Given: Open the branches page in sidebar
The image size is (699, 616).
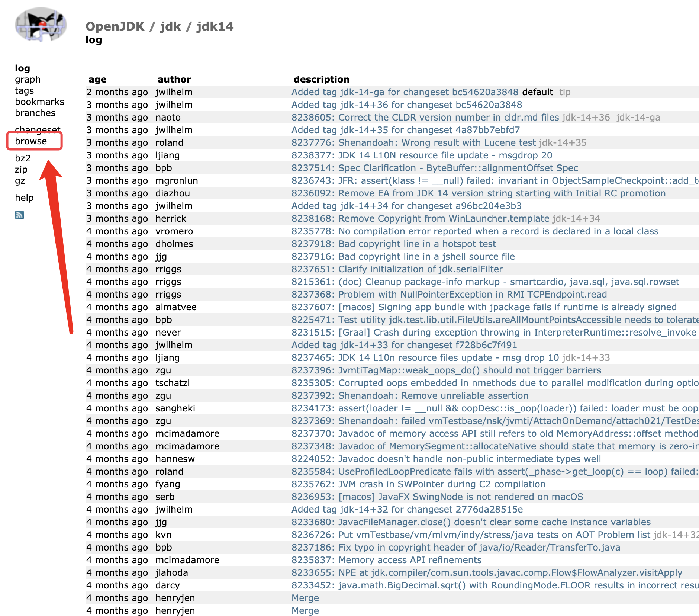Looking at the screenshot, I should (x=35, y=113).
